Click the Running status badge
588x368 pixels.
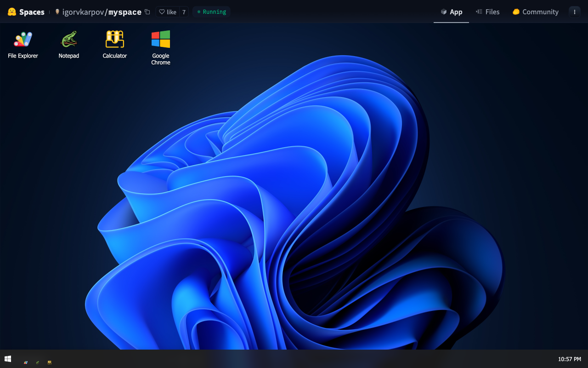(x=212, y=12)
